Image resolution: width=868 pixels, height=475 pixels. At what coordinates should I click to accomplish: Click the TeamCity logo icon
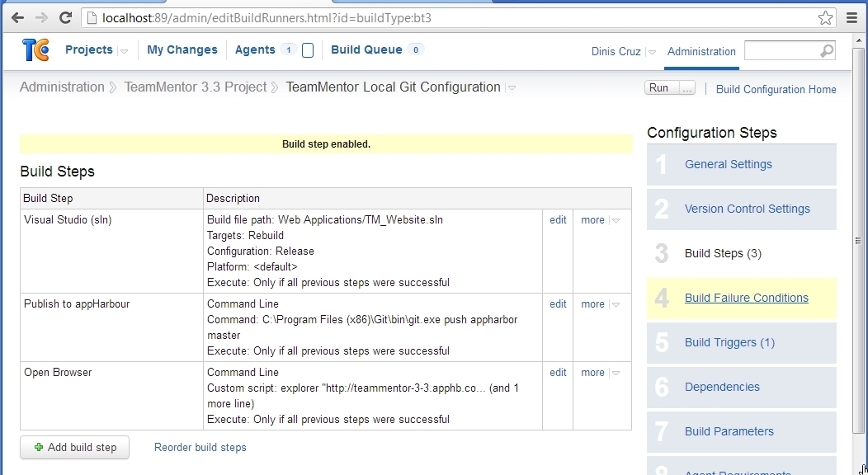pos(35,49)
